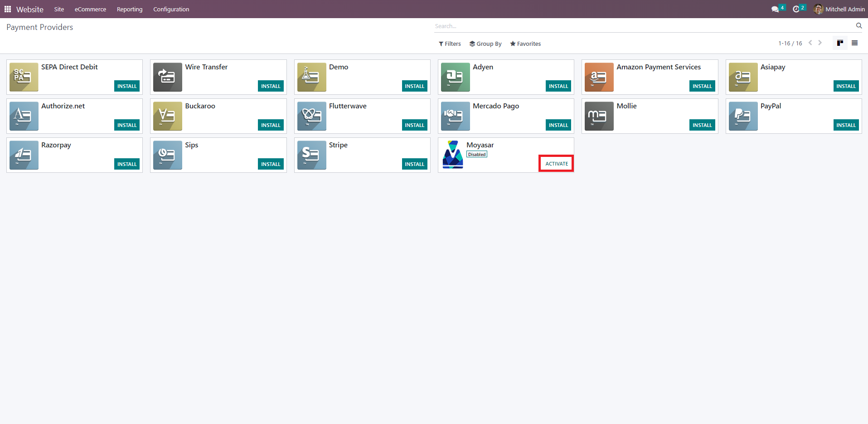This screenshot has height=424, width=868.
Task: Open the Favorites dropdown
Action: coord(525,44)
